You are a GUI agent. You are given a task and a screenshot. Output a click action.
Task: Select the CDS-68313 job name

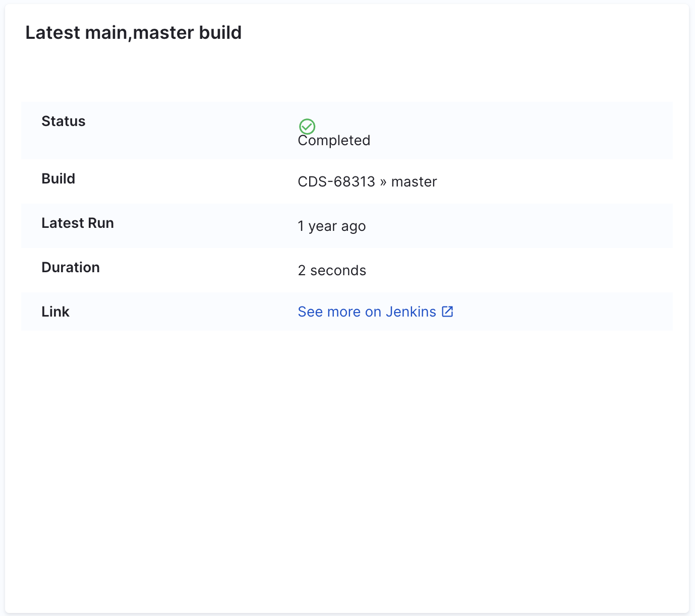click(336, 181)
